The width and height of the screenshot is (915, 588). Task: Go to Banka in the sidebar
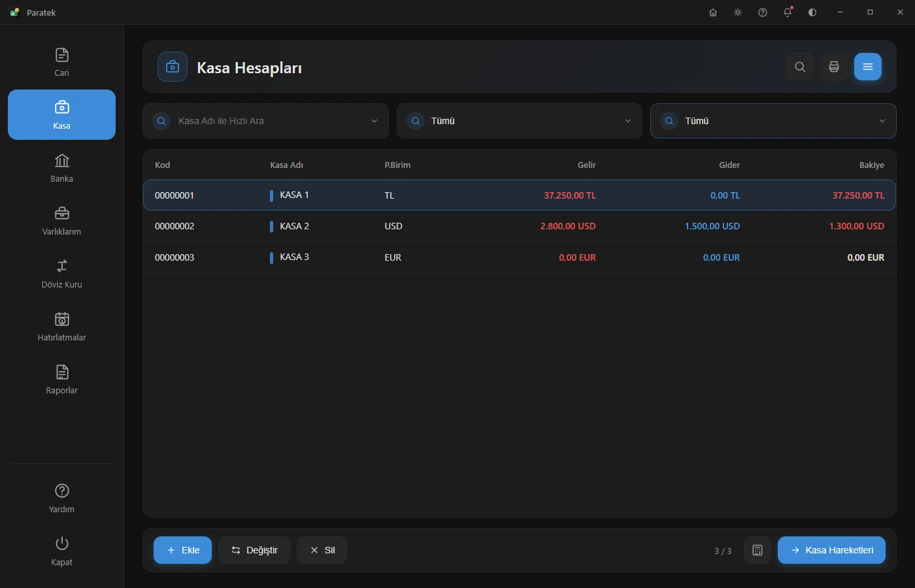pyautogui.click(x=61, y=167)
